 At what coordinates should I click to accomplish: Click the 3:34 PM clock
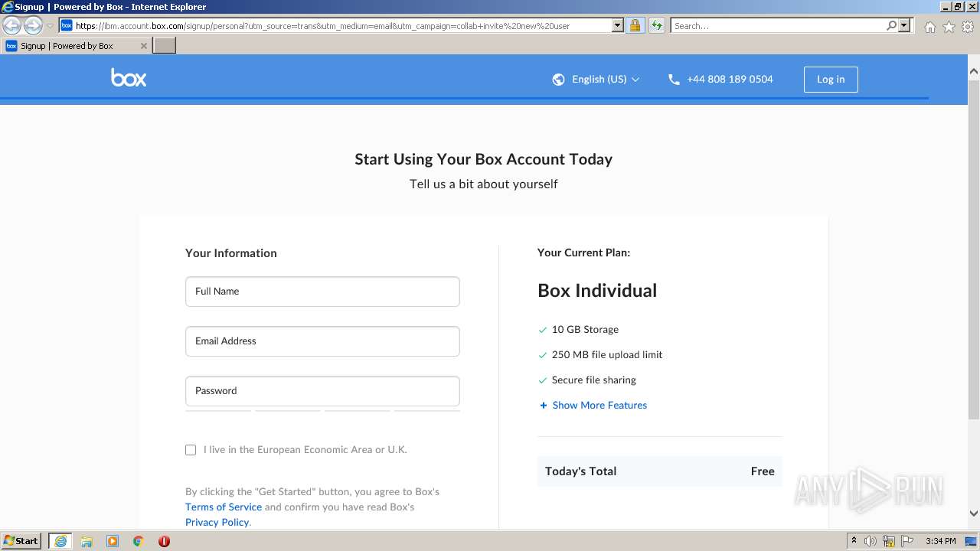pyautogui.click(x=940, y=541)
